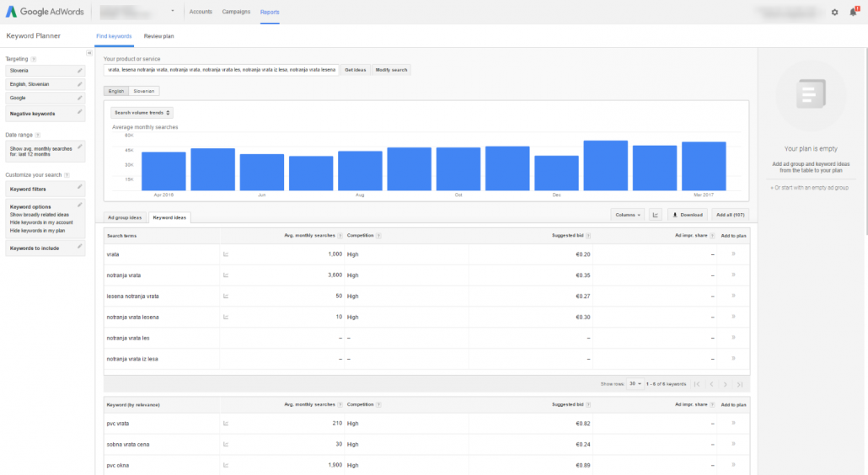
Task: Click the pencil icon beside Slovenia targeting
Action: [x=80, y=71]
